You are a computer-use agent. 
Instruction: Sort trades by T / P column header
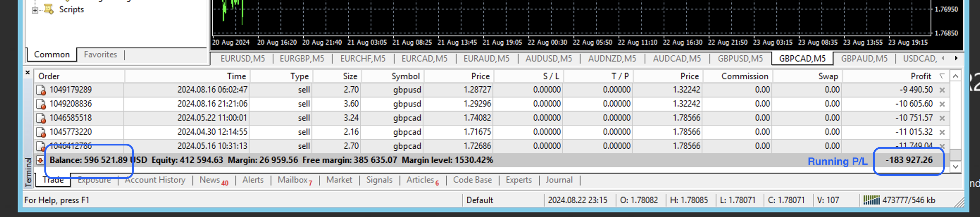tap(598, 76)
